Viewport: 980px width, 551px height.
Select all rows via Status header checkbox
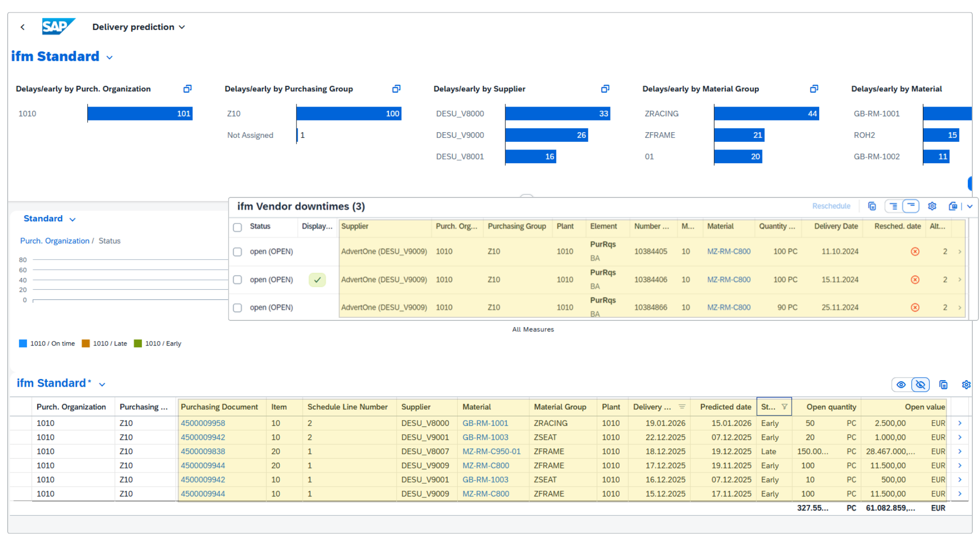pos(237,228)
